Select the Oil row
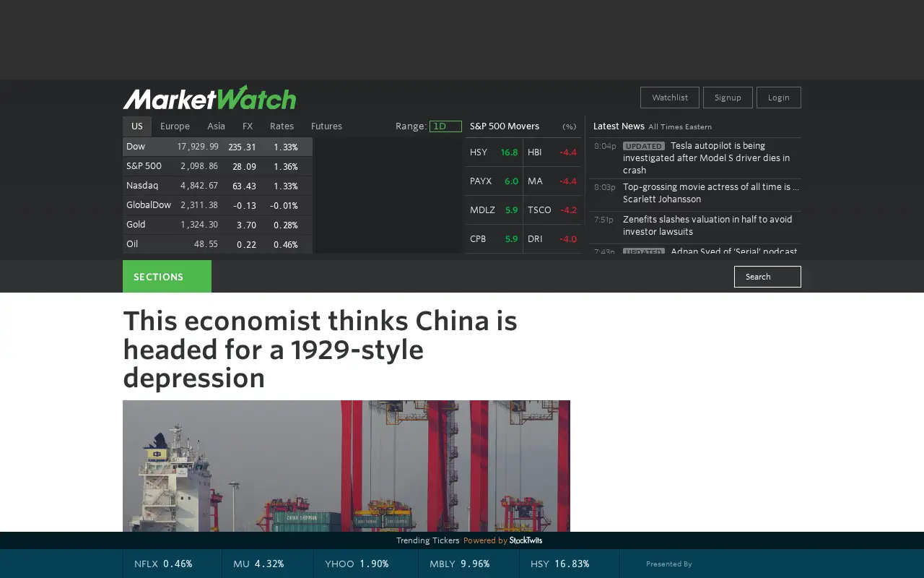 (x=217, y=244)
